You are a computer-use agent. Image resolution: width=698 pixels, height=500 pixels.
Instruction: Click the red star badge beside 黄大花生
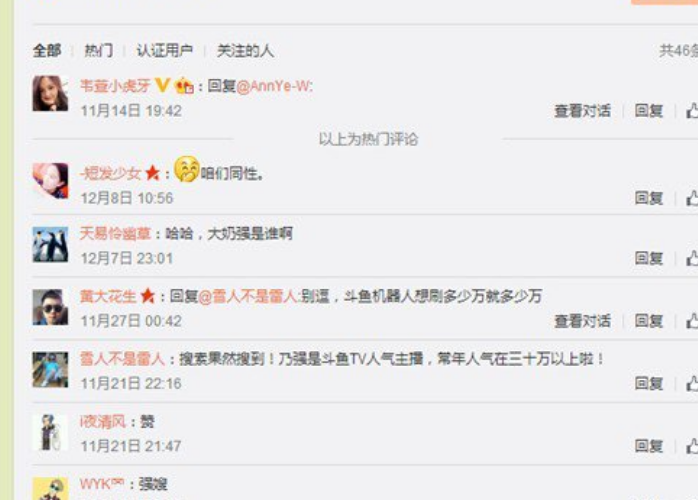[x=147, y=296]
